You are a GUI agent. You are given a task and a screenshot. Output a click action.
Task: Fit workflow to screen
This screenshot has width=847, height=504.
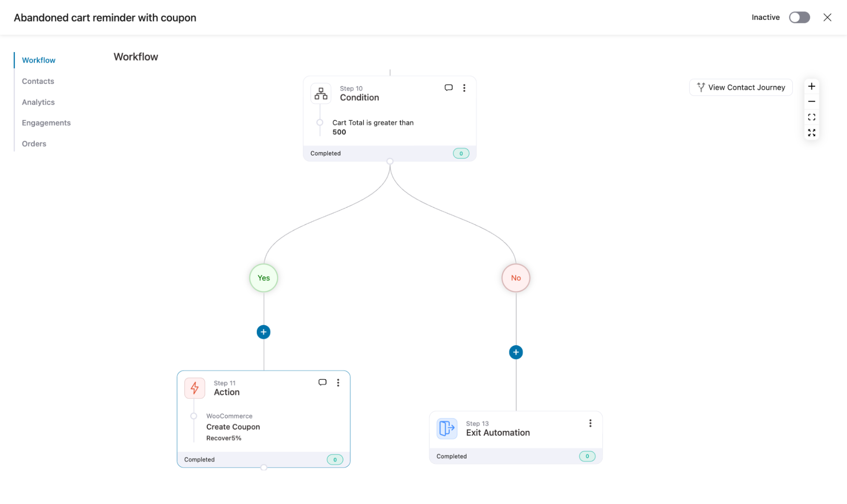click(811, 117)
